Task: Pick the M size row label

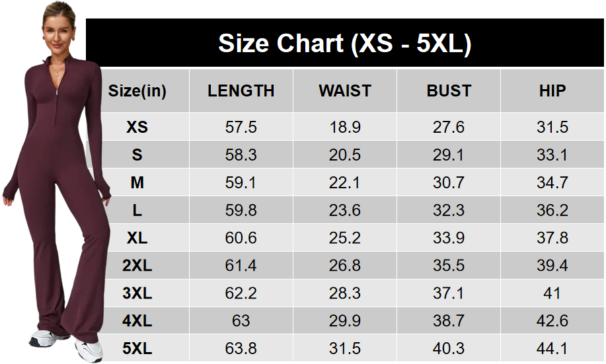Action: tap(137, 183)
